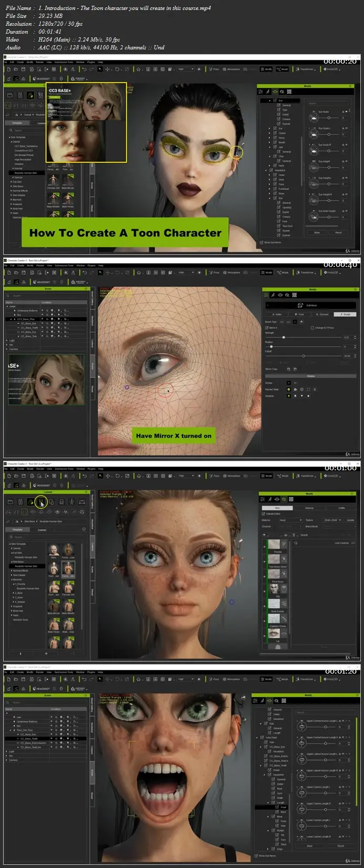Click the Edit Mesh icon in the 00:00:40 frame
The height and width of the screenshot is (868, 364).
pos(300,305)
